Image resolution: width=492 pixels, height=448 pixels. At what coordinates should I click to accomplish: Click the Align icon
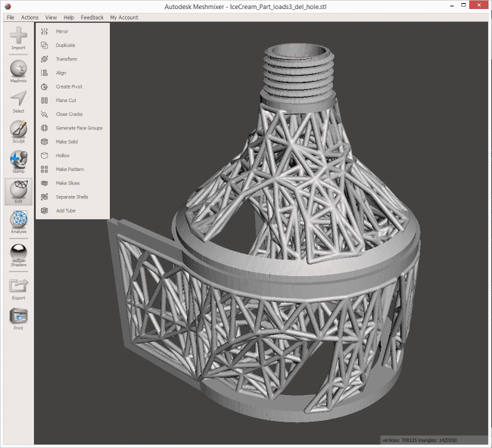[44, 73]
